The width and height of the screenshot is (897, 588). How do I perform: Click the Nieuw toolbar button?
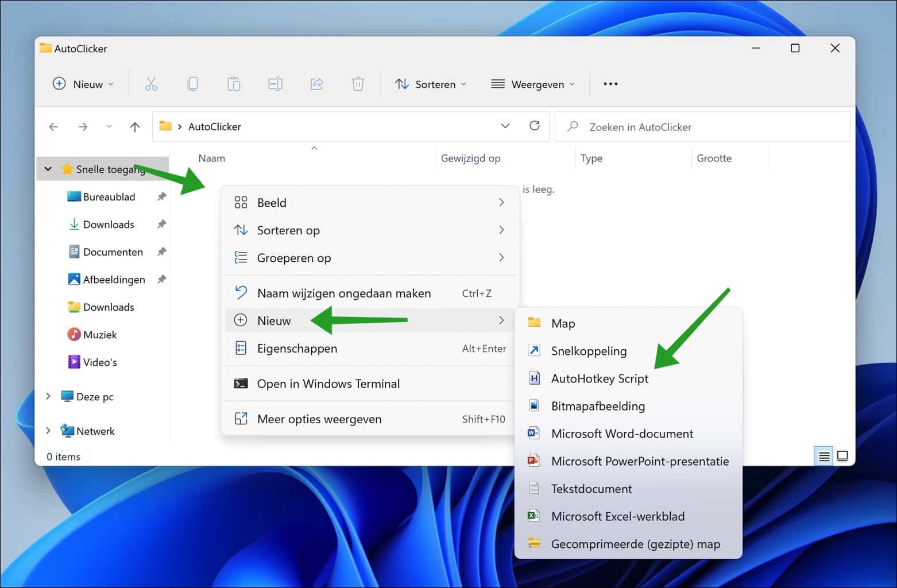pos(83,84)
